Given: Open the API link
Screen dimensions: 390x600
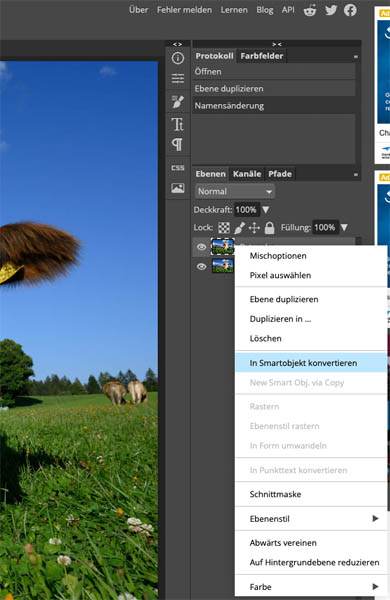Looking at the screenshot, I should 288,10.
